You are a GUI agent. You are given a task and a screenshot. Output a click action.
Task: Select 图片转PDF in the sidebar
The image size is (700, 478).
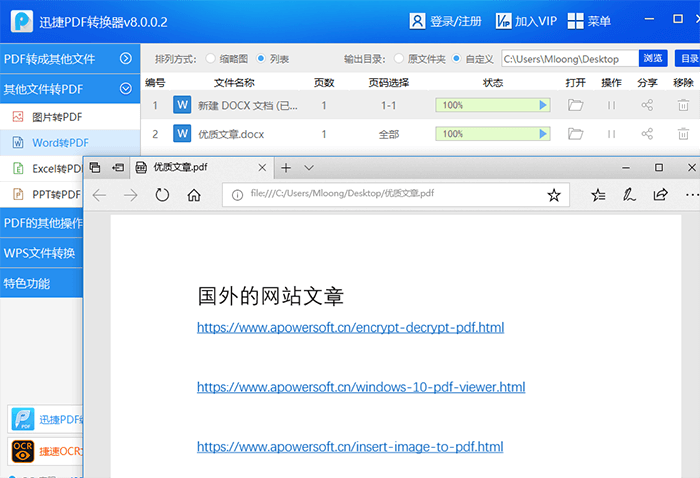(x=70, y=117)
